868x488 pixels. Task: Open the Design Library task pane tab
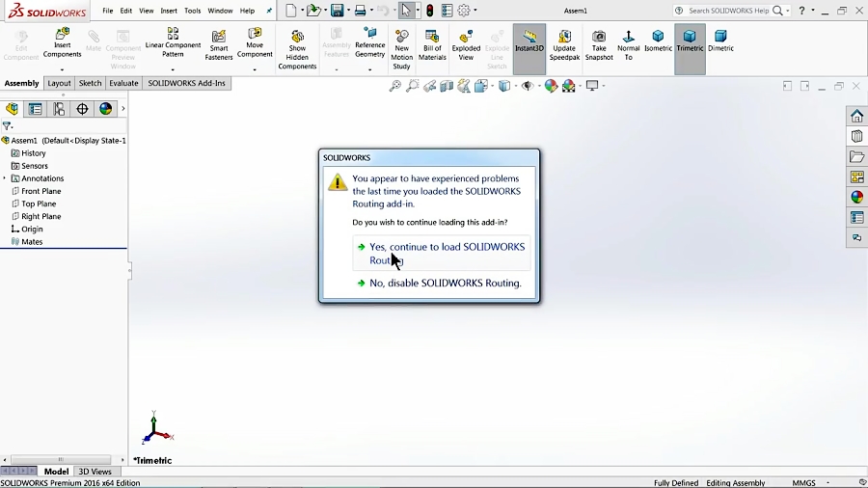(x=857, y=136)
